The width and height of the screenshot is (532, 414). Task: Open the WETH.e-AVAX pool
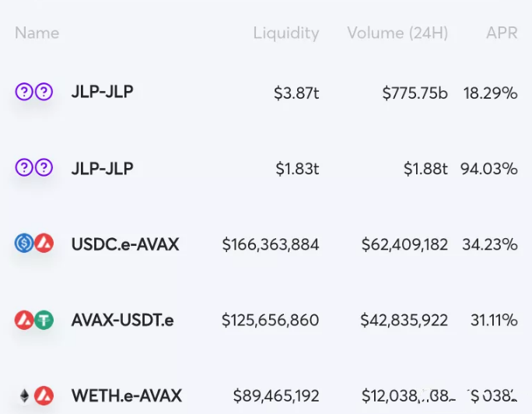tap(266, 395)
